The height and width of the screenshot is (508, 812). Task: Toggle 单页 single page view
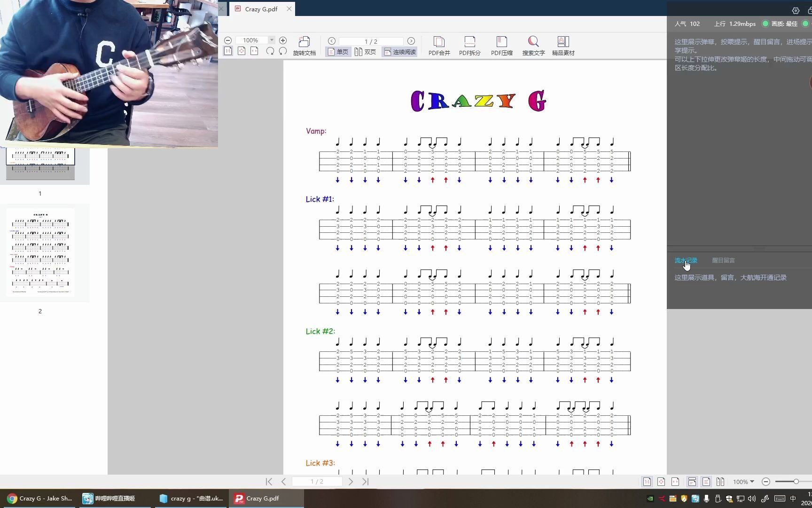pyautogui.click(x=338, y=52)
